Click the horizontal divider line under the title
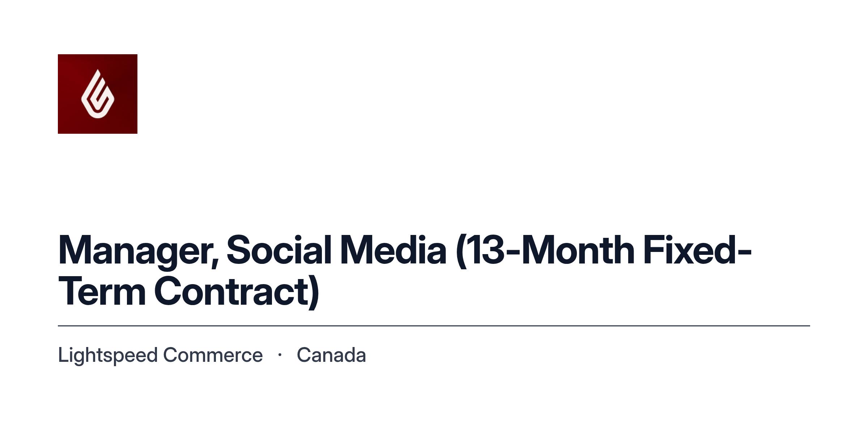The image size is (868, 424). click(434, 326)
